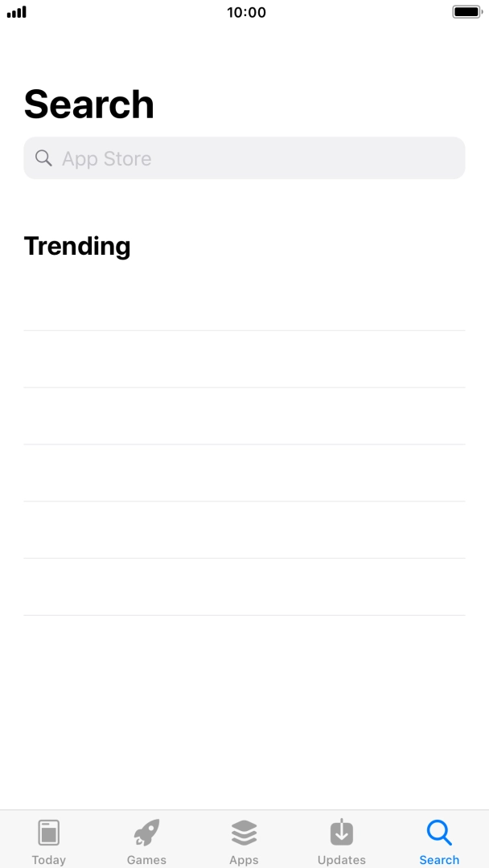Tap the battery icon in status bar
This screenshot has width=489, height=868.
coord(466,12)
